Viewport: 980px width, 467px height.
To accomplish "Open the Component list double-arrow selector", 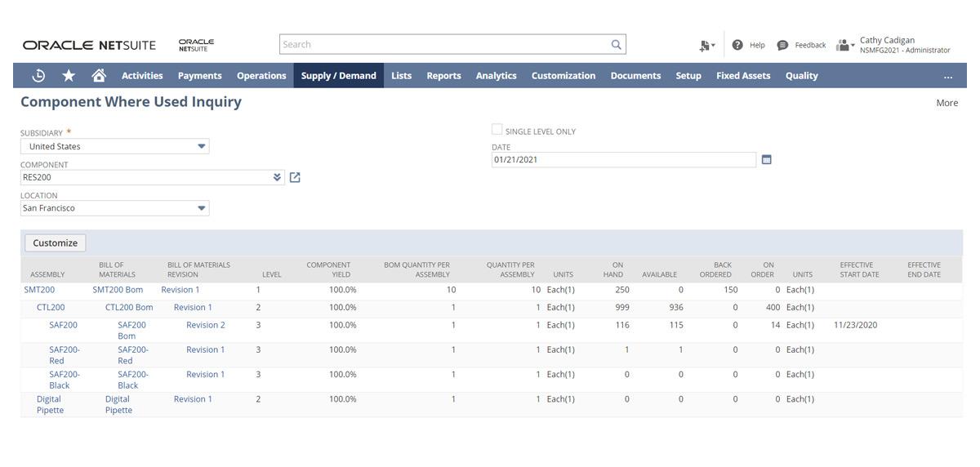I will [277, 177].
